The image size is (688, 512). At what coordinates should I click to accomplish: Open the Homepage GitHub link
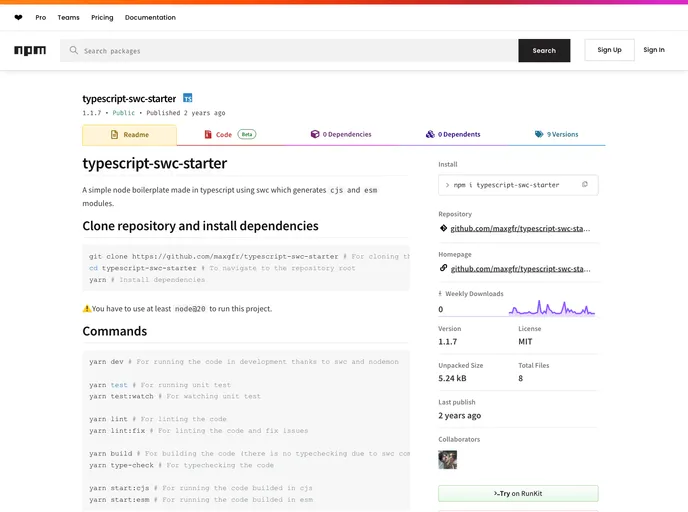(x=520, y=269)
